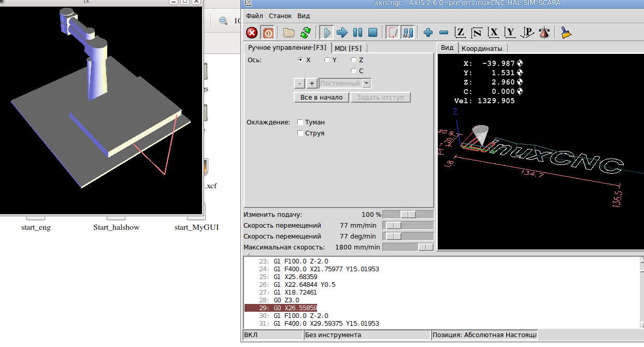Click the start_MyGUI desktop shortcut label
The image size is (644, 347).
click(x=196, y=227)
